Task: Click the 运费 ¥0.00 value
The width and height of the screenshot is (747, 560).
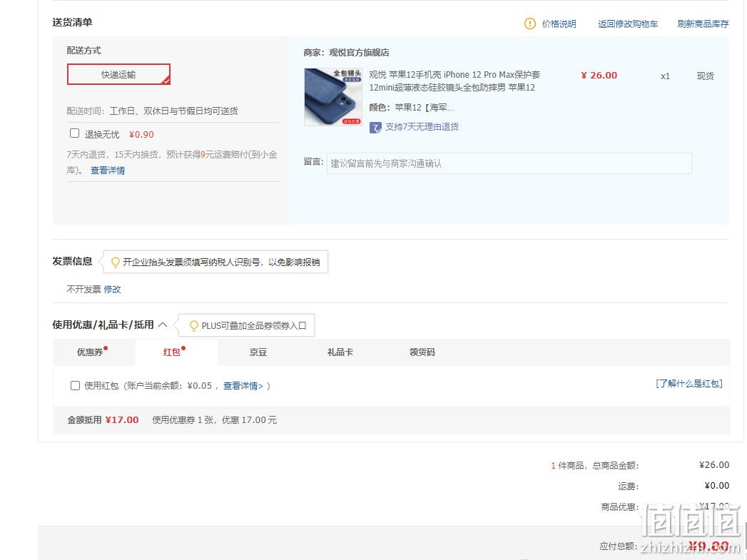Action: (x=717, y=485)
